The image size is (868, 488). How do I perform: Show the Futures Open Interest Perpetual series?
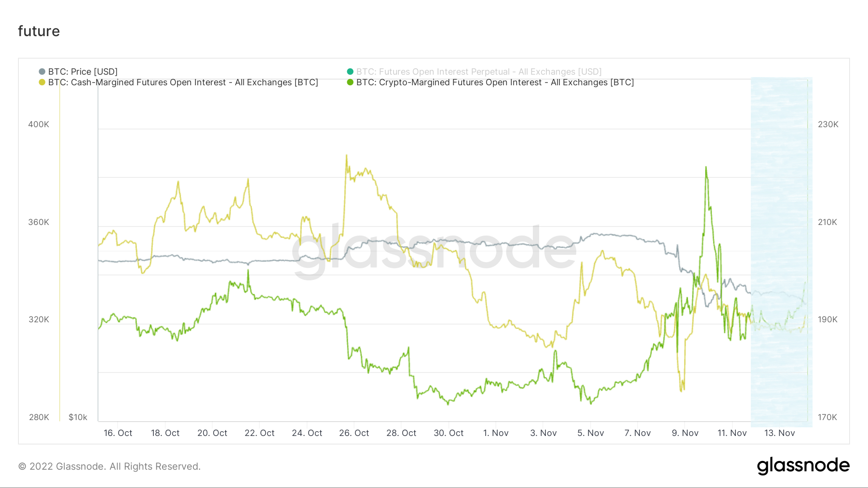pyautogui.click(x=478, y=72)
